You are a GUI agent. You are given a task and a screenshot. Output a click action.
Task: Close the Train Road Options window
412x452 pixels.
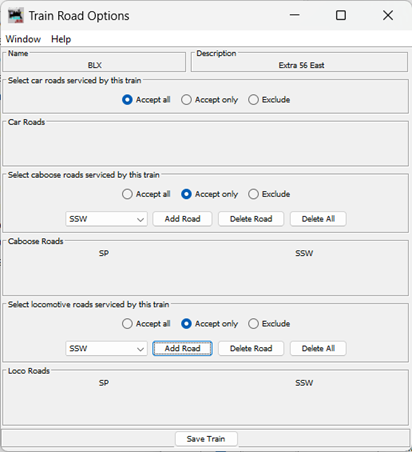(x=388, y=15)
